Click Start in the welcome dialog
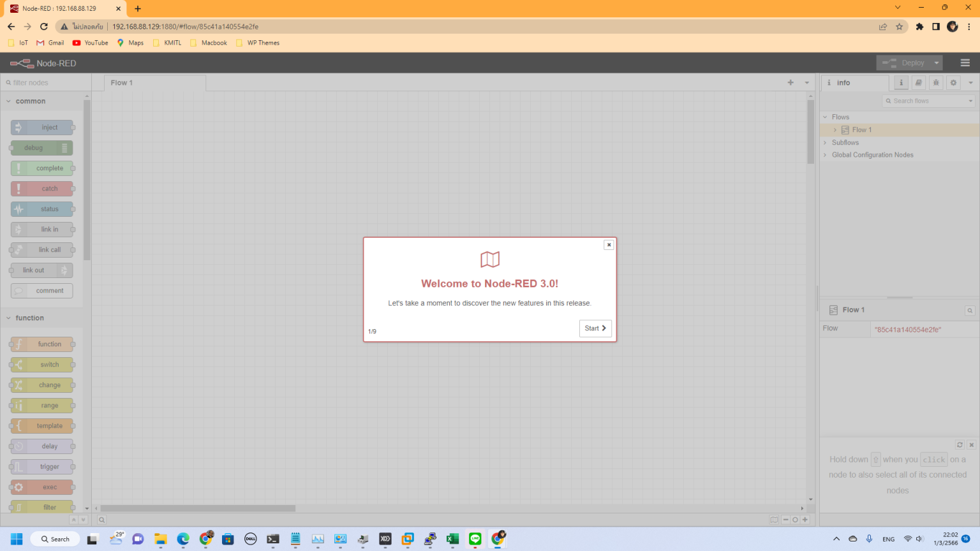980x551 pixels. click(595, 328)
